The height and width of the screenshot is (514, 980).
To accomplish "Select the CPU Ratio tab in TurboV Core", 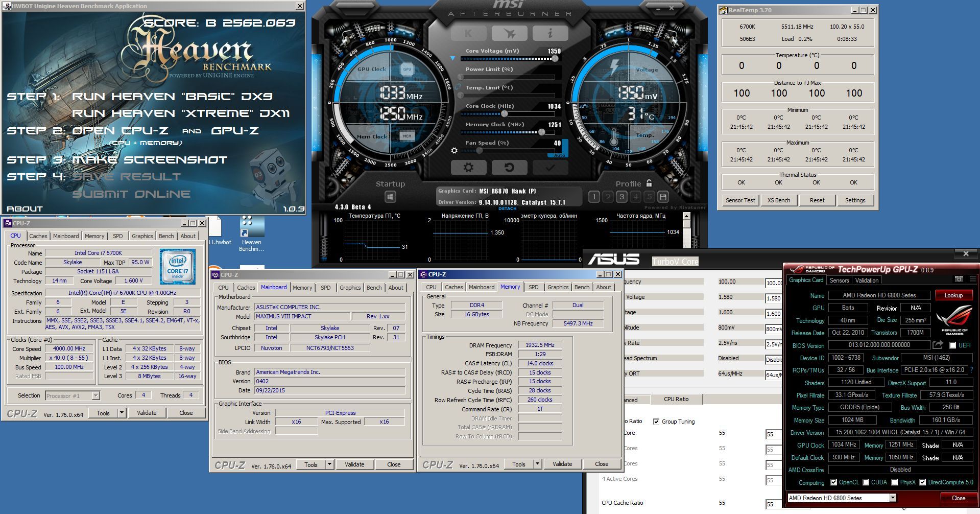I will tap(676, 399).
